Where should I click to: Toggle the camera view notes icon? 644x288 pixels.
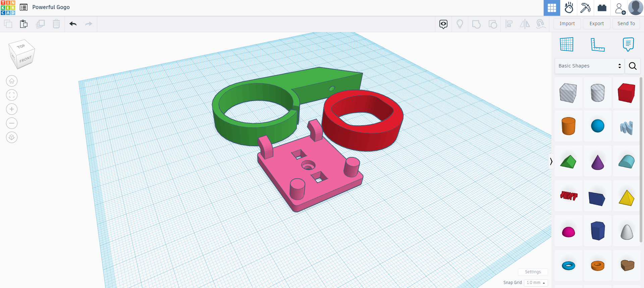(443, 24)
